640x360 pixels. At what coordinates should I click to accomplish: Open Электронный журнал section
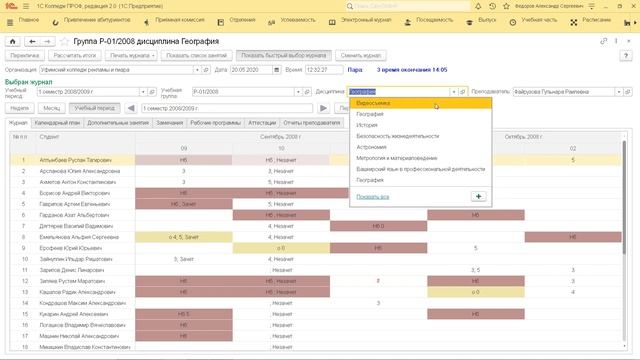click(x=360, y=21)
